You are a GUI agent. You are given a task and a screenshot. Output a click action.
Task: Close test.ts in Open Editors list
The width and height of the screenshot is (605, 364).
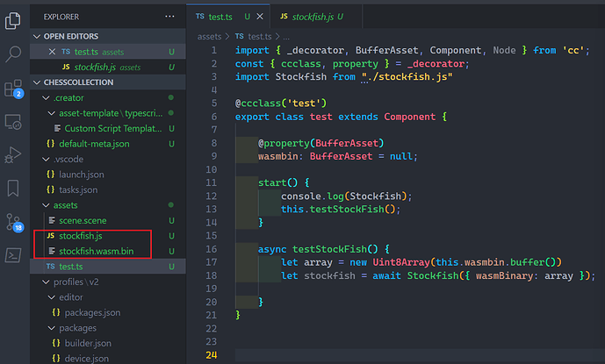click(x=52, y=52)
